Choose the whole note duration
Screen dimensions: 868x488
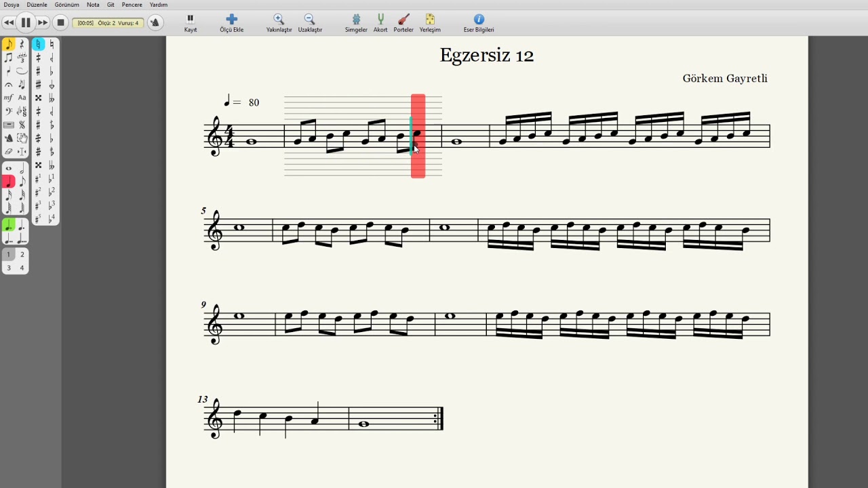tap(8, 168)
